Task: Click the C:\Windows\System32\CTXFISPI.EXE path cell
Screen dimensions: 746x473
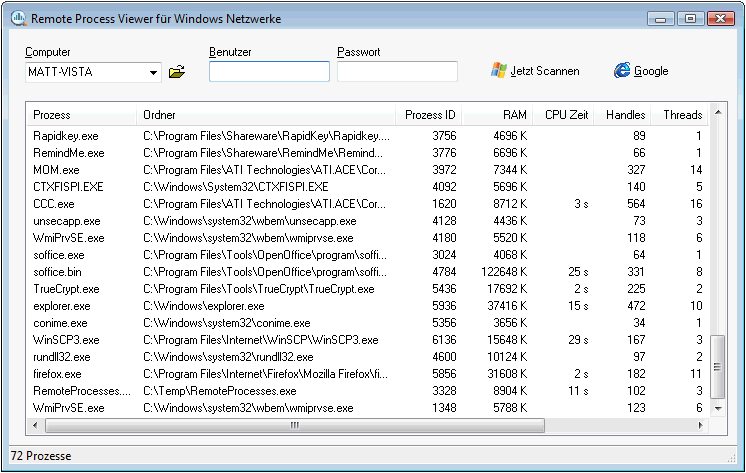Action: (x=236, y=187)
